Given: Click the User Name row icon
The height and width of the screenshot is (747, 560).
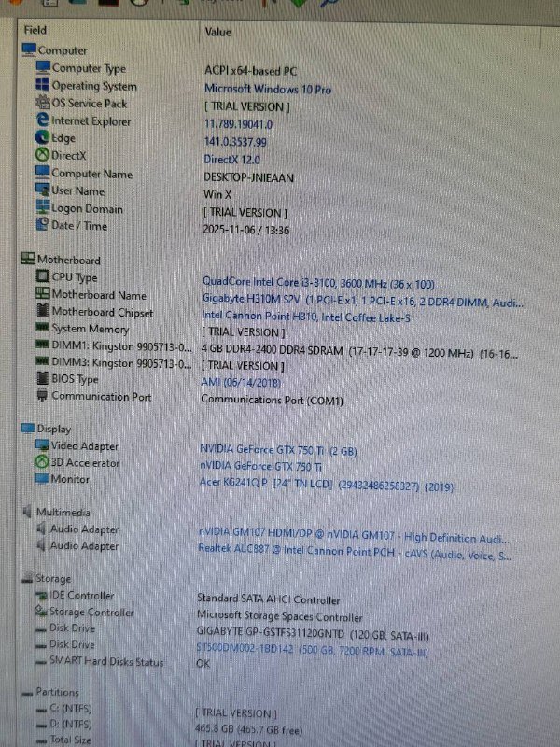Looking at the screenshot, I should [42, 190].
